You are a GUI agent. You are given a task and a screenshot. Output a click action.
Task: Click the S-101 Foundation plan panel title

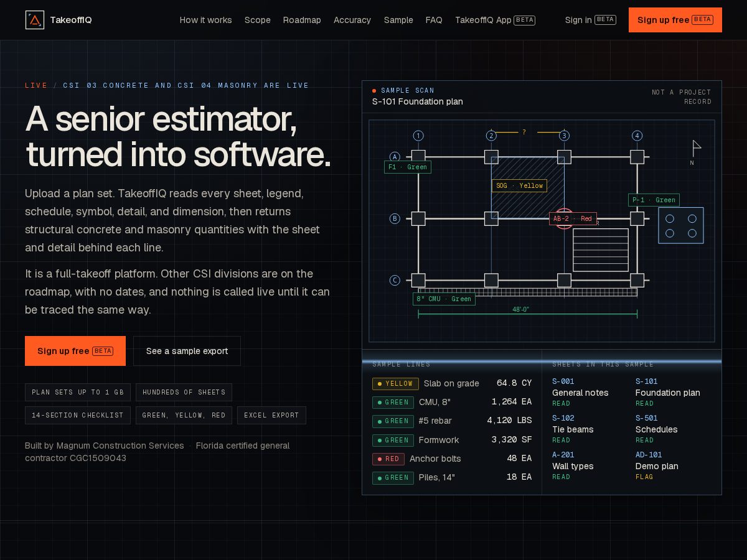click(x=418, y=101)
